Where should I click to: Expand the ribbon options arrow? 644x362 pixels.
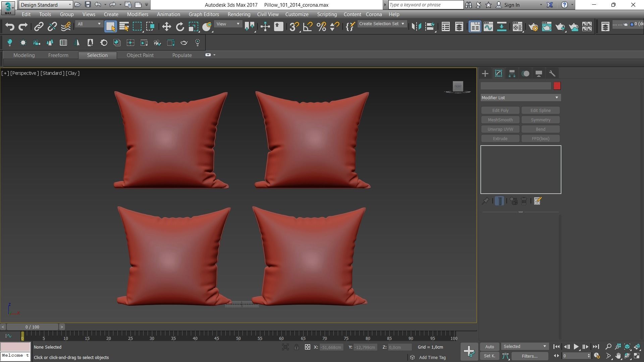click(x=214, y=55)
